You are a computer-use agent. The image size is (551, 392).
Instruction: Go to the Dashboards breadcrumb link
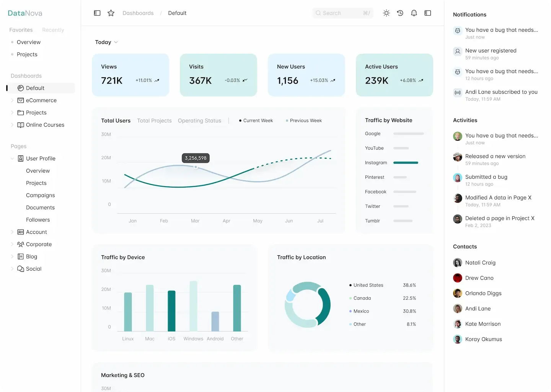[138, 13]
